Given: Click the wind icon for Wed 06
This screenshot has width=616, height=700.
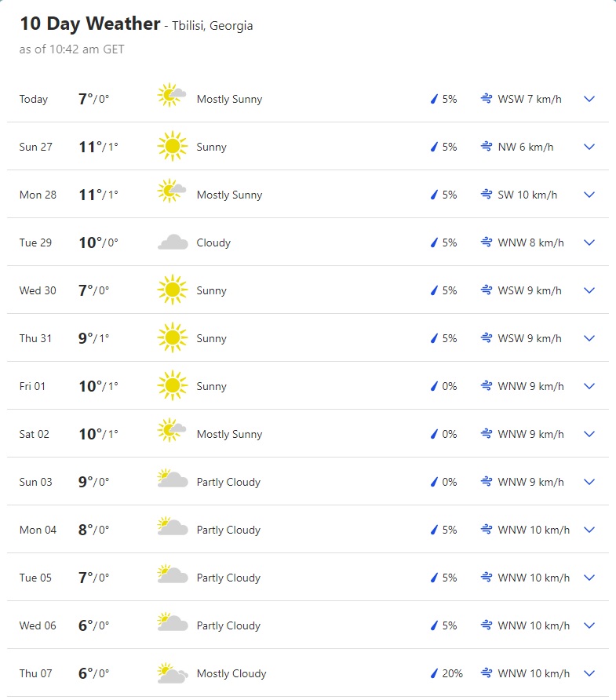Looking at the screenshot, I should pos(487,625).
